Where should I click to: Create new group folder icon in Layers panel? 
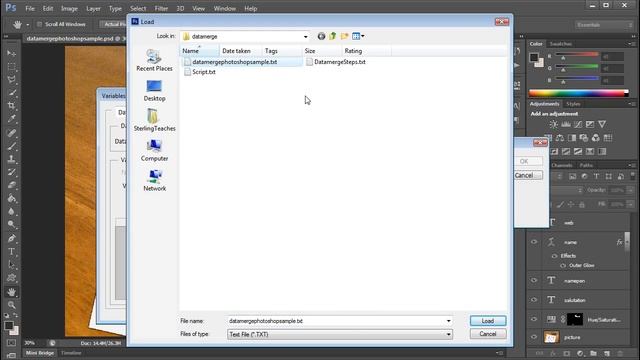coord(593,353)
